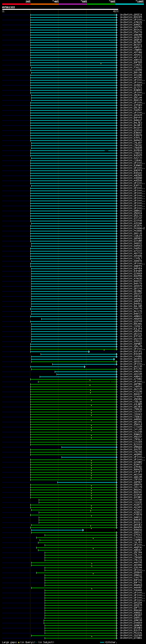Open hit UniRef100_A7NXZ6
This screenshot has height=644, width=146.
click(x=131, y=22)
